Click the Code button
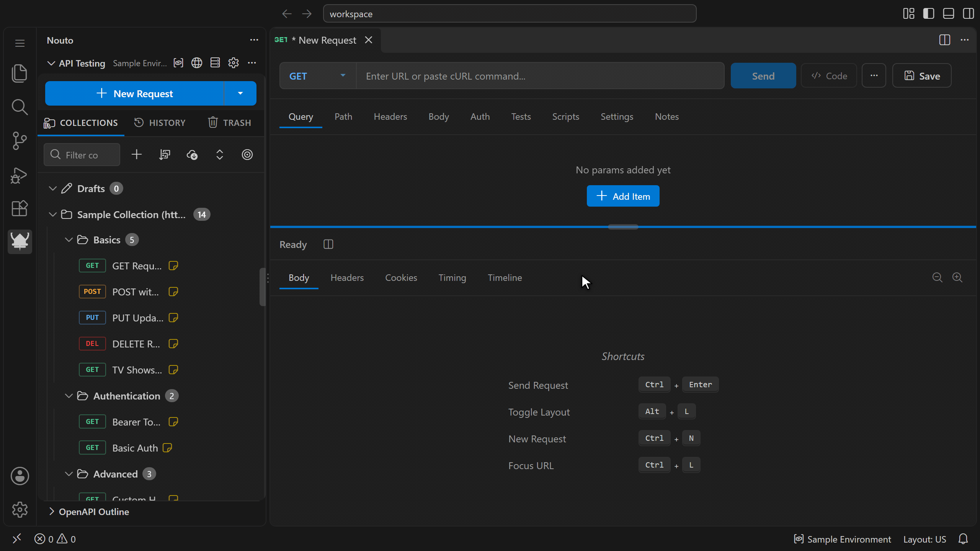Viewport: 980px width, 551px height. click(829, 76)
